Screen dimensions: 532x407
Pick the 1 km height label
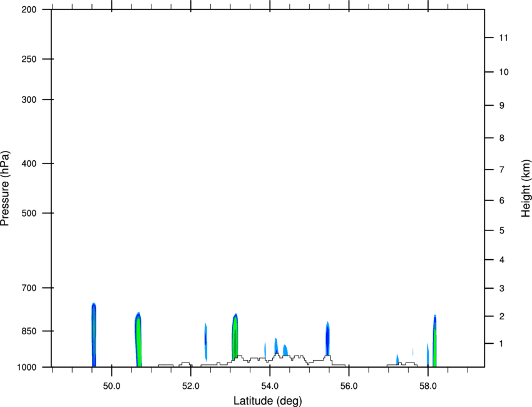(x=502, y=344)
